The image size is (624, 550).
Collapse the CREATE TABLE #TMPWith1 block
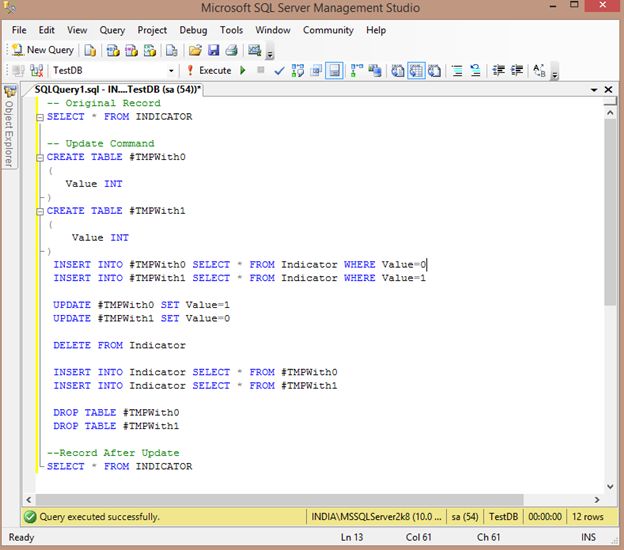pyautogui.click(x=40, y=211)
